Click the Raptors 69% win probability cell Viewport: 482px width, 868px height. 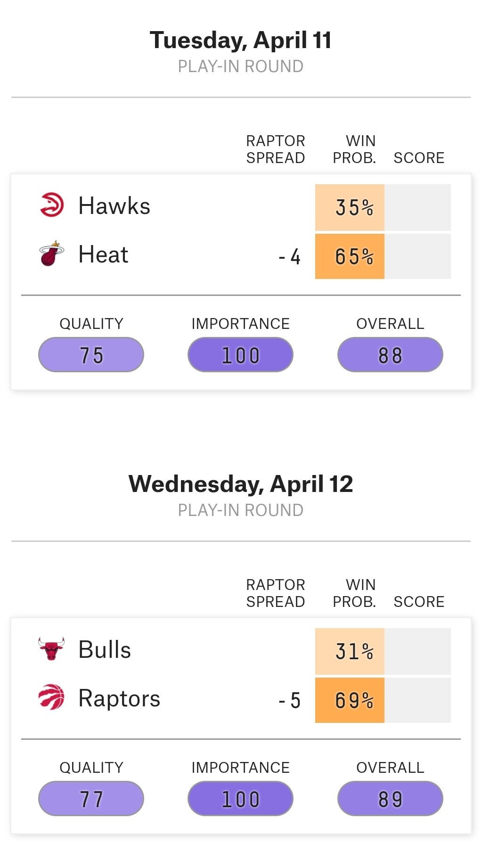tap(350, 700)
